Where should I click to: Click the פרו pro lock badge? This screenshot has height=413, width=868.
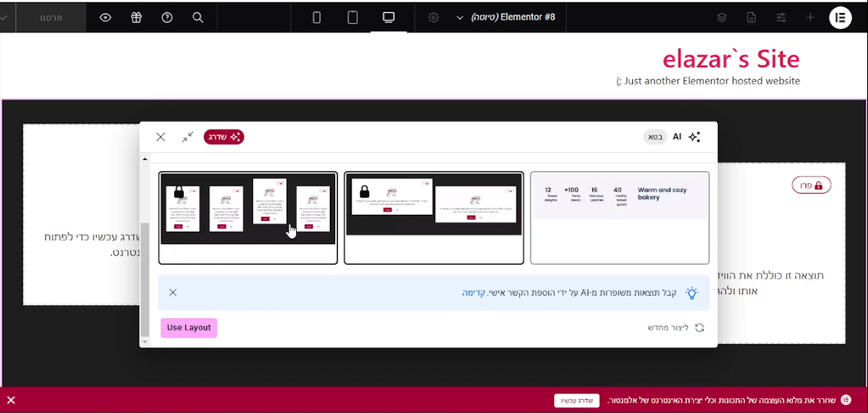coord(812,186)
